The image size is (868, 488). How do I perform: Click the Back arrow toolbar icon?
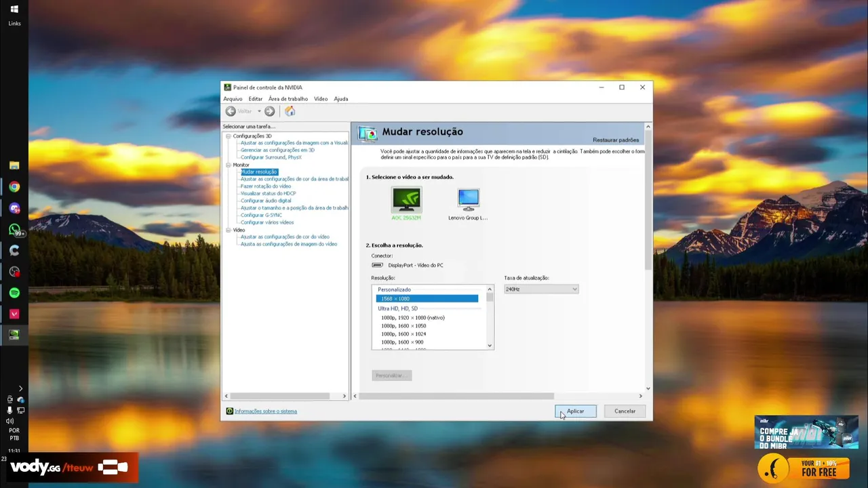231,111
